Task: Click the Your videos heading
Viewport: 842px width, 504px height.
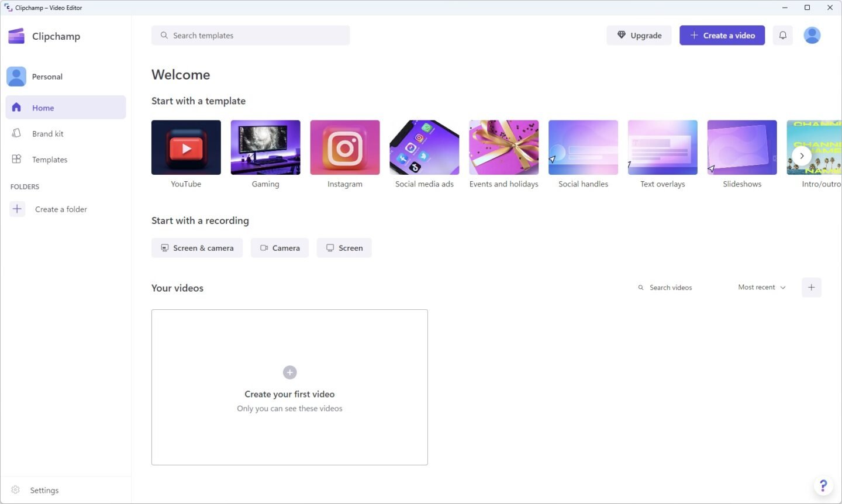Action: [178, 288]
